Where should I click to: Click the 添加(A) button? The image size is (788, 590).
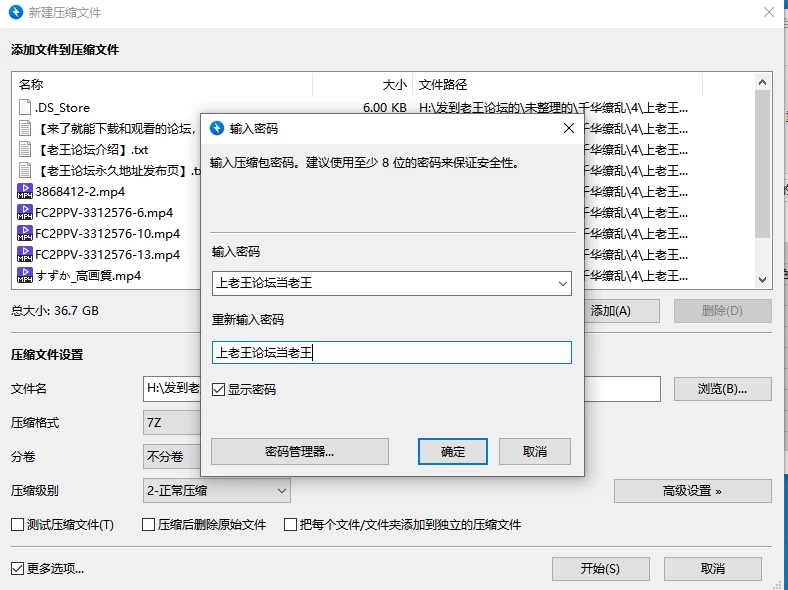pyautogui.click(x=622, y=311)
